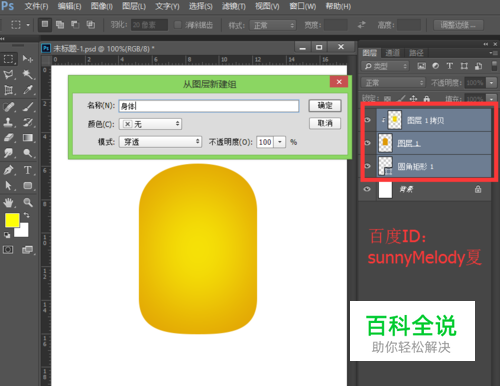Switch to the 通道 tab
The height and width of the screenshot is (386, 500).
click(393, 53)
